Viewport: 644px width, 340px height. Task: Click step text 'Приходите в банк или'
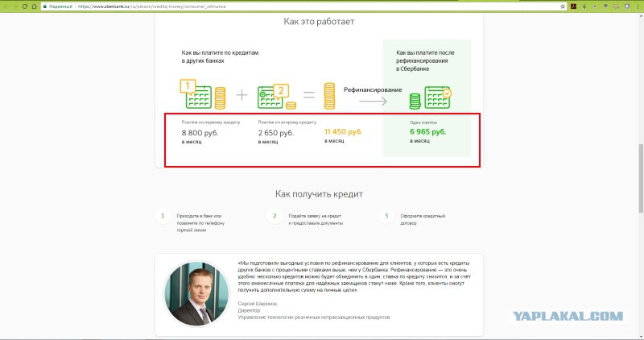(199, 216)
